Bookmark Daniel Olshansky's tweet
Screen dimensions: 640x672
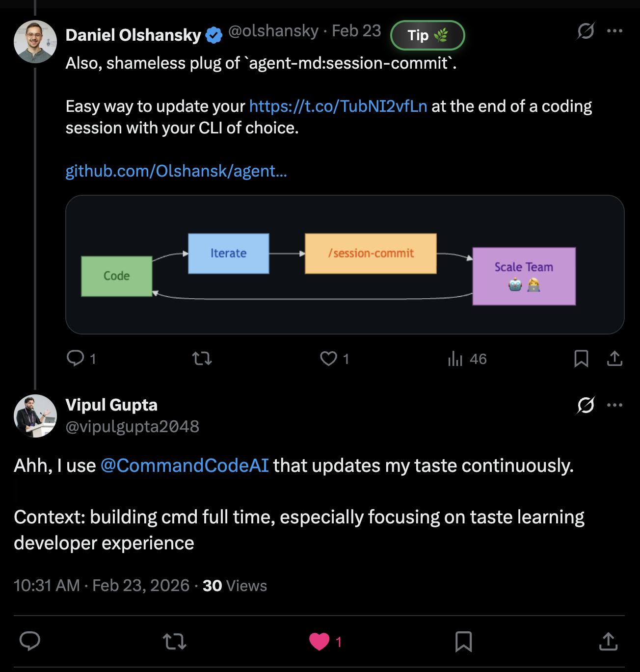tap(582, 359)
